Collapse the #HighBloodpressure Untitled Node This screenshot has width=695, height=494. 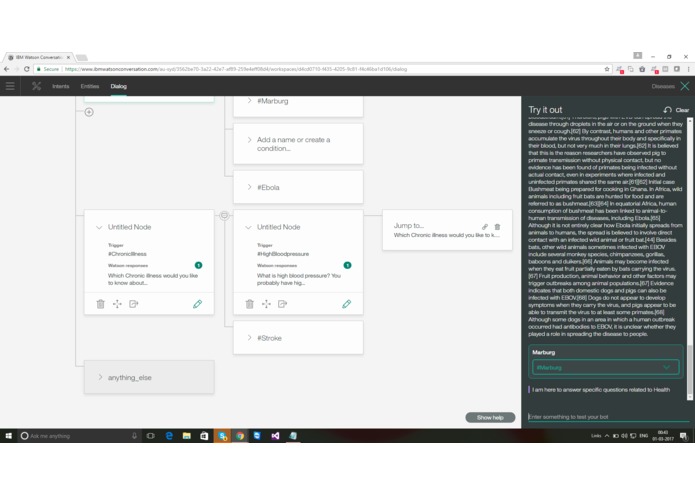click(248, 227)
